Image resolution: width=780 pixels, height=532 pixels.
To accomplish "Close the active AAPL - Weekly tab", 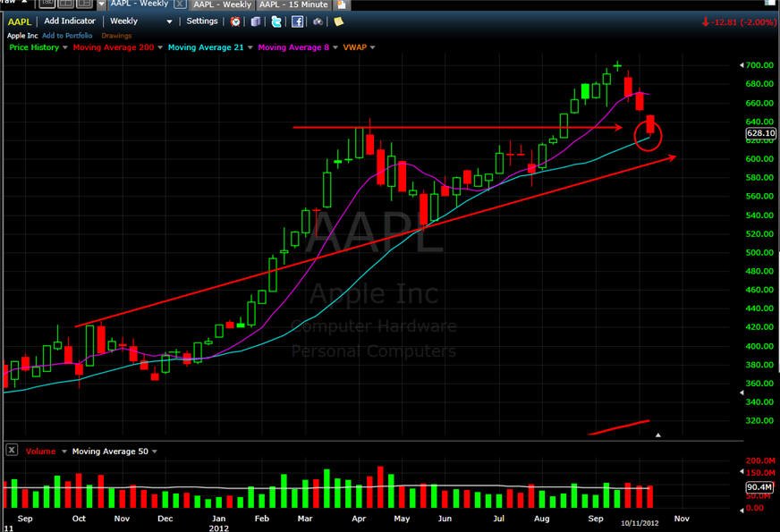I will pos(180,4).
